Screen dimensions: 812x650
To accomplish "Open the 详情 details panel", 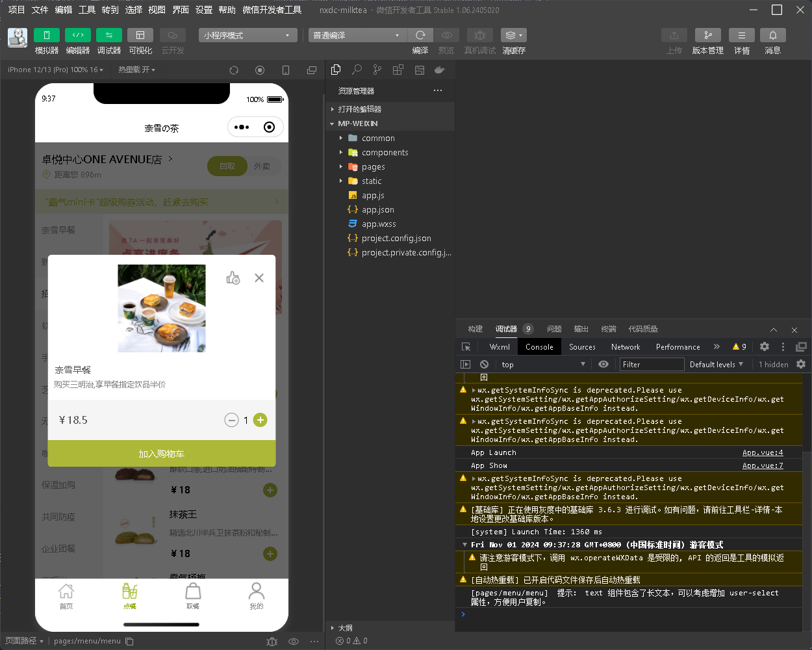I will (x=742, y=35).
